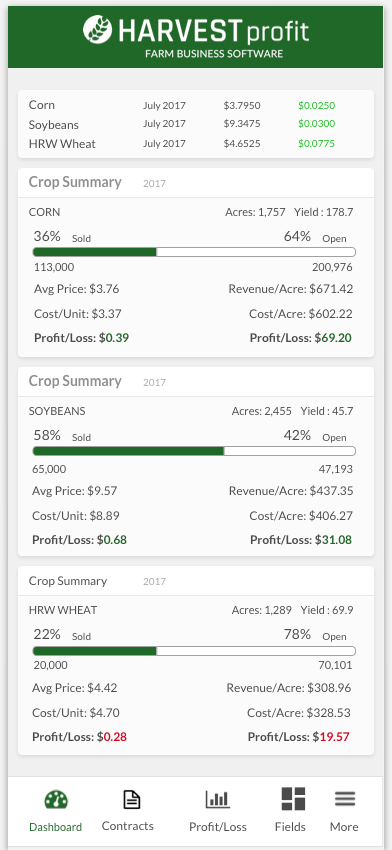
Task: Open the Soybeans Crop Summary header
Action: pyautogui.click(x=196, y=382)
